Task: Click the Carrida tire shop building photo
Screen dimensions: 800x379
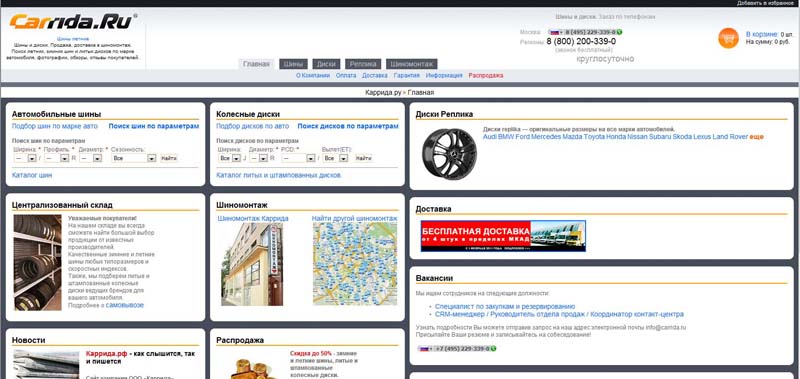Action: click(x=252, y=264)
